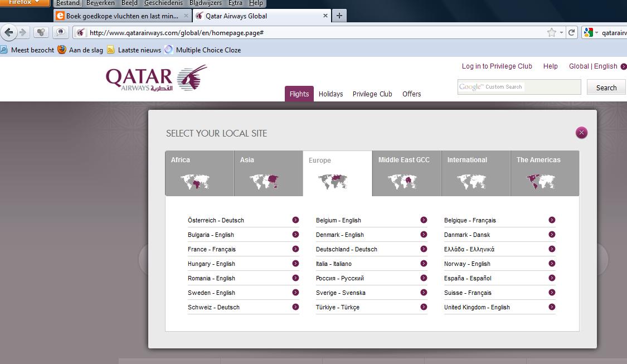This screenshot has height=364, width=627.
Task: Click arrow icon next to Bulgaria - English
Action: pos(295,235)
